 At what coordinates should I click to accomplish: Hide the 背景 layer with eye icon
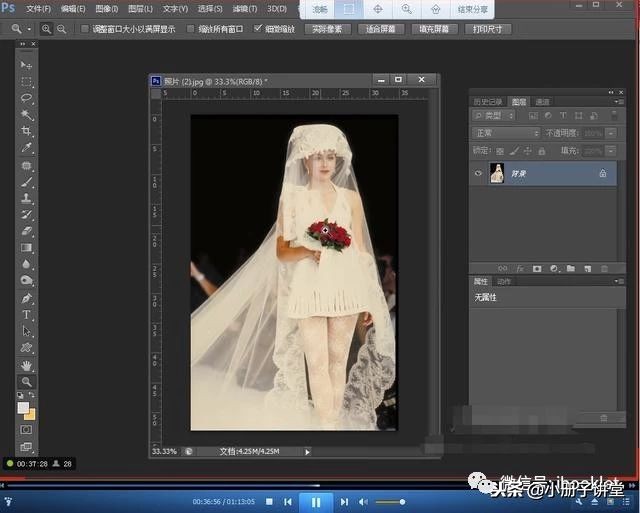[x=478, y=173]
